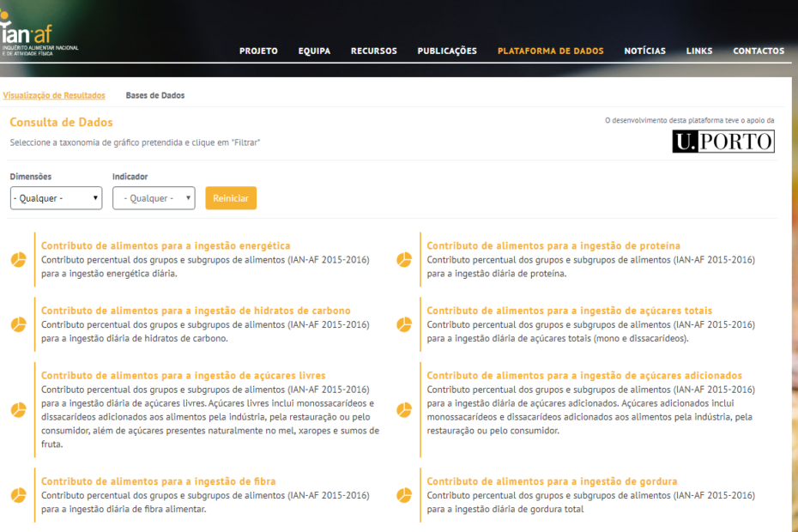Expand the Indicador dropdown
This screenshot has width=798, height=532.
[x=154, y=198]
